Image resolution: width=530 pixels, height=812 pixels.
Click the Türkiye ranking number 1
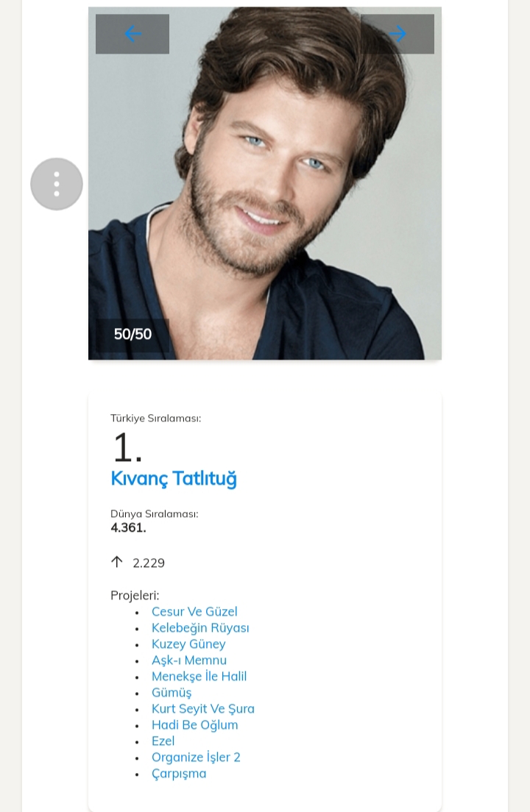click(x=127, y=447)
